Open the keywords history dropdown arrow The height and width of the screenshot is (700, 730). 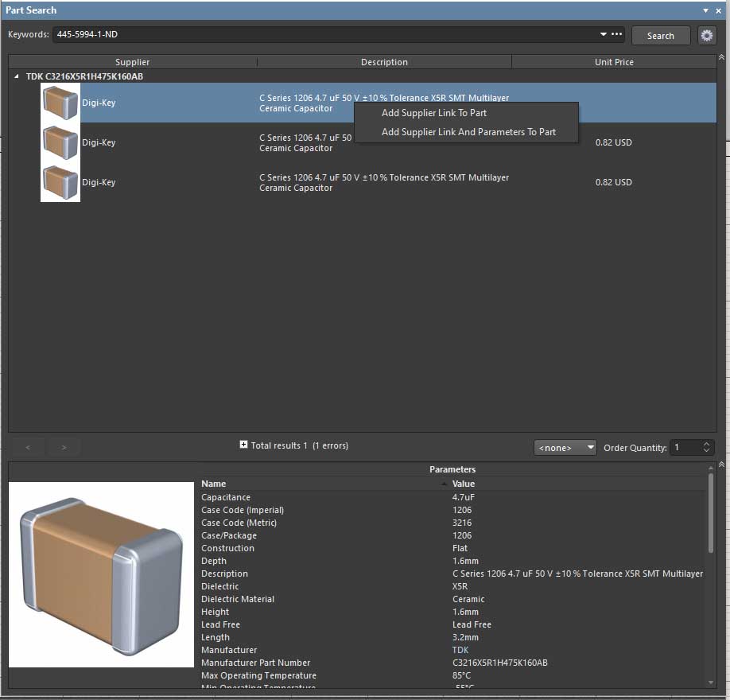pyautogui.click(x=604, y=35)
